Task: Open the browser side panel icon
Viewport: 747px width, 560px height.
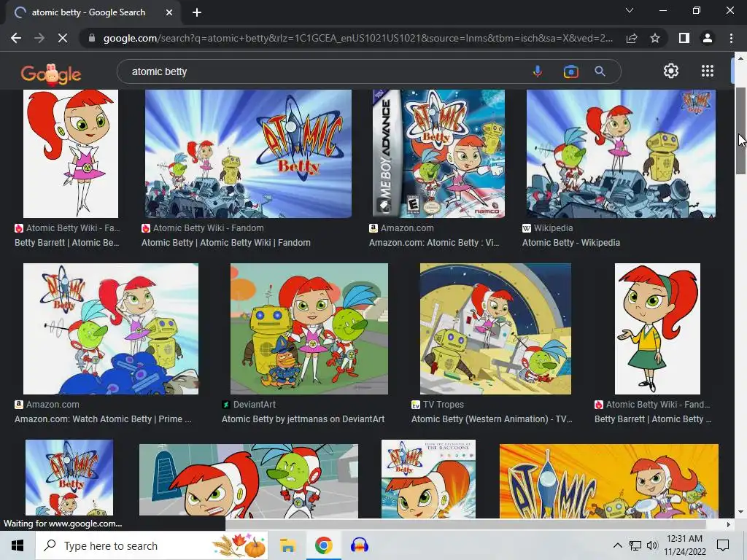Action: pos(684,38)
